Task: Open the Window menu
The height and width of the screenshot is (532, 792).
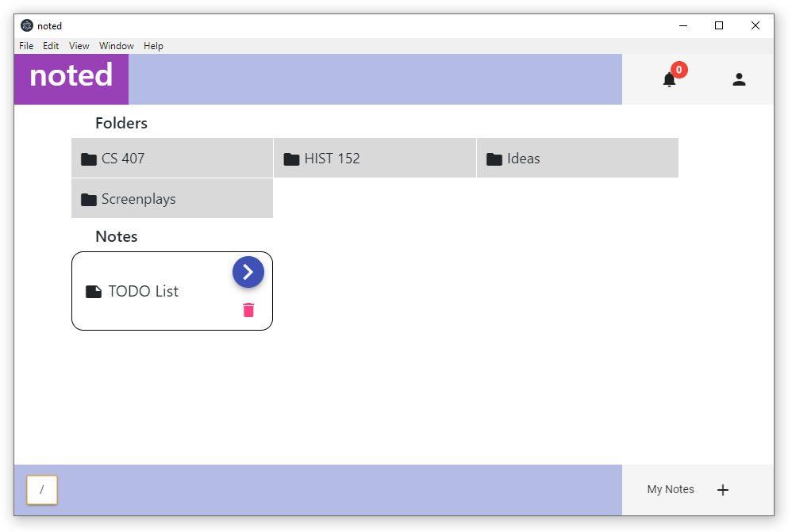Action: click(x=116, y=46)
